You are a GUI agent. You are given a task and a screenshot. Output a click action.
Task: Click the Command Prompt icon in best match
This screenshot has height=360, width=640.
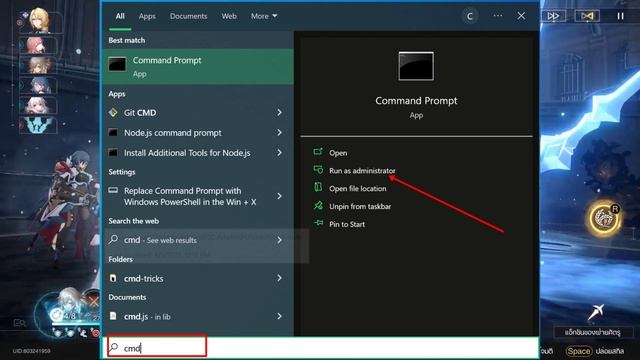pos(117,64)
